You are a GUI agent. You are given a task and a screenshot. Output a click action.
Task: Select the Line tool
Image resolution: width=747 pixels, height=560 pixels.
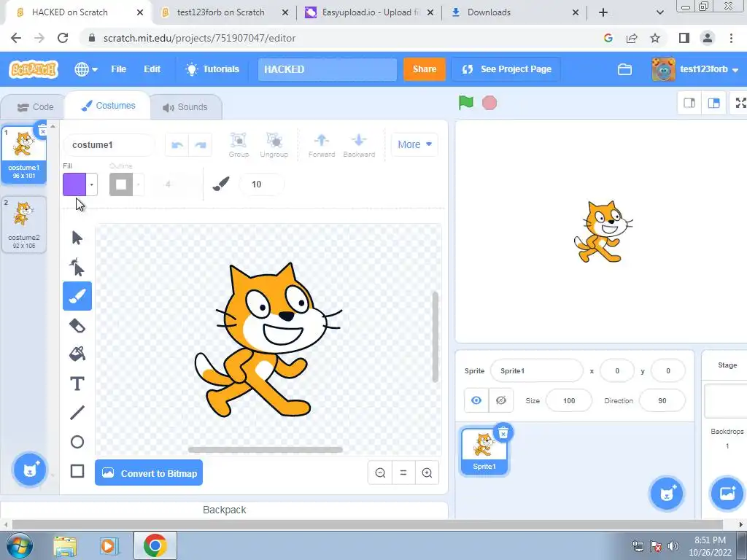[x=77, y=413]
